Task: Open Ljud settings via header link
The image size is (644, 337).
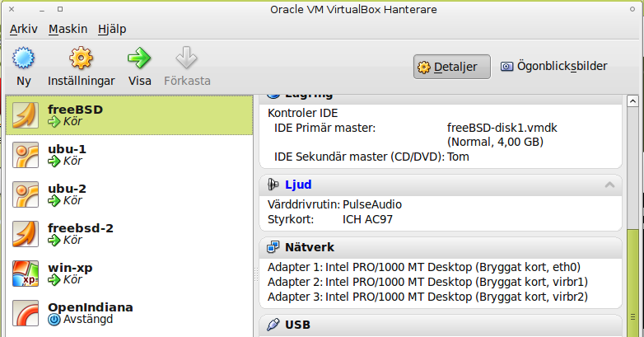Action: point(298,185)
